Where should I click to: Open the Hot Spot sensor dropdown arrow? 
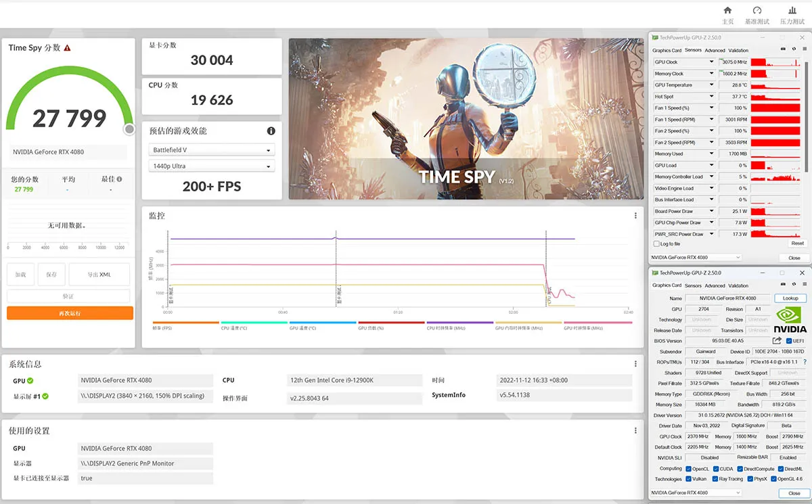tap(711, 97)
